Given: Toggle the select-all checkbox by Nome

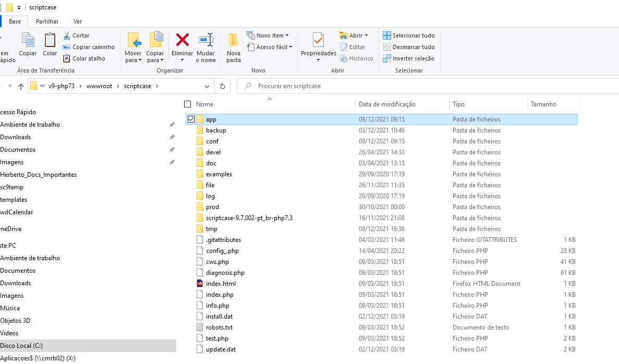Looking at the screenshot, I should click(x=188, y=104).
